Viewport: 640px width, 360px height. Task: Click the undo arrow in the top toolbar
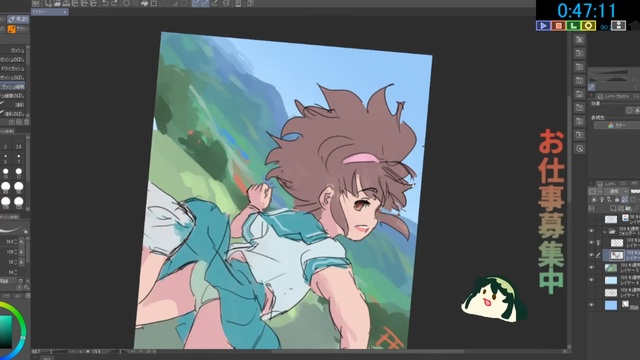coord(105,3)
